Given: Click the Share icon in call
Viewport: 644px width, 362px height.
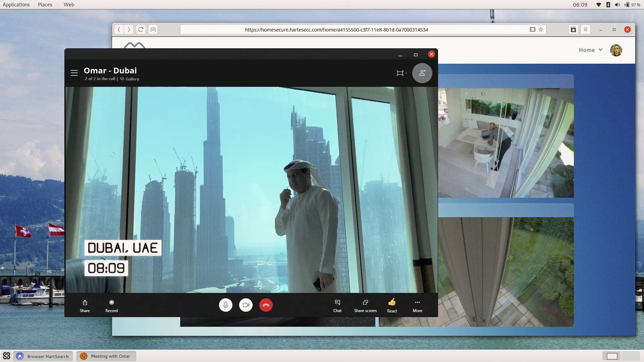Looking at the screenshot, I should coord(85,305).
